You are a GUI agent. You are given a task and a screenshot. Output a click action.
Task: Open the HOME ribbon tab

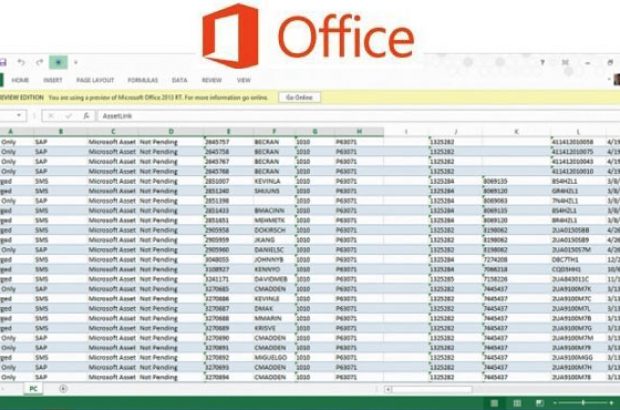pos(20,80)
